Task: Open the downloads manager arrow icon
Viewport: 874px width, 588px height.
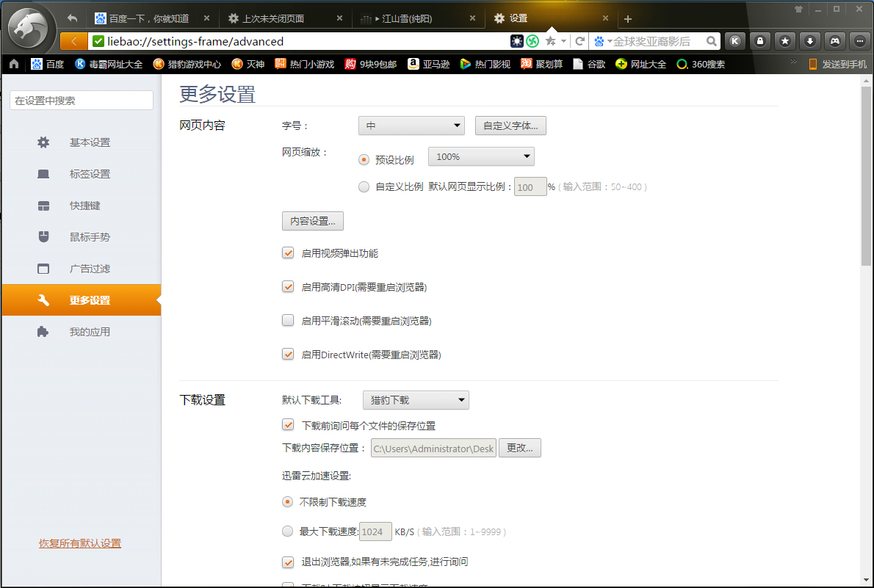Action: coord(810,42)
